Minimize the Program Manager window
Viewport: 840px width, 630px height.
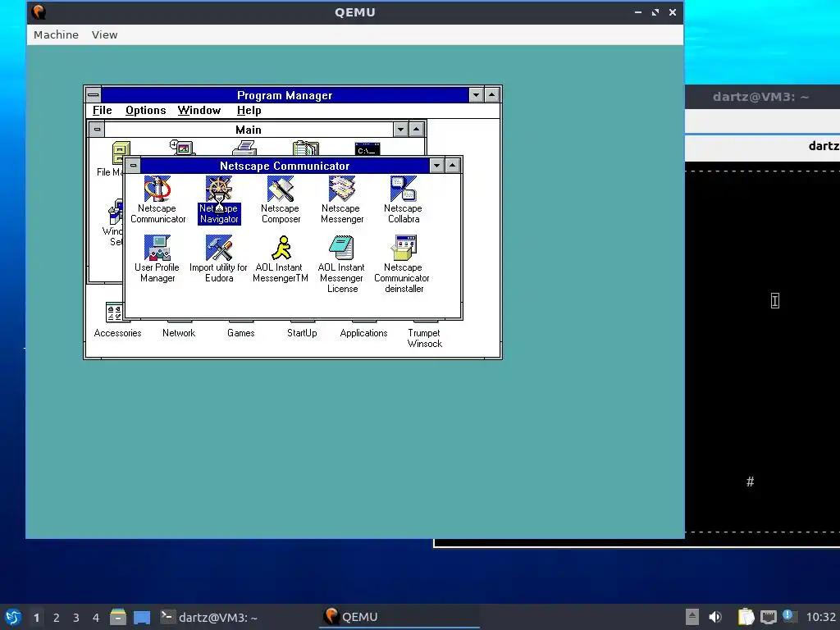pos(477,95)
